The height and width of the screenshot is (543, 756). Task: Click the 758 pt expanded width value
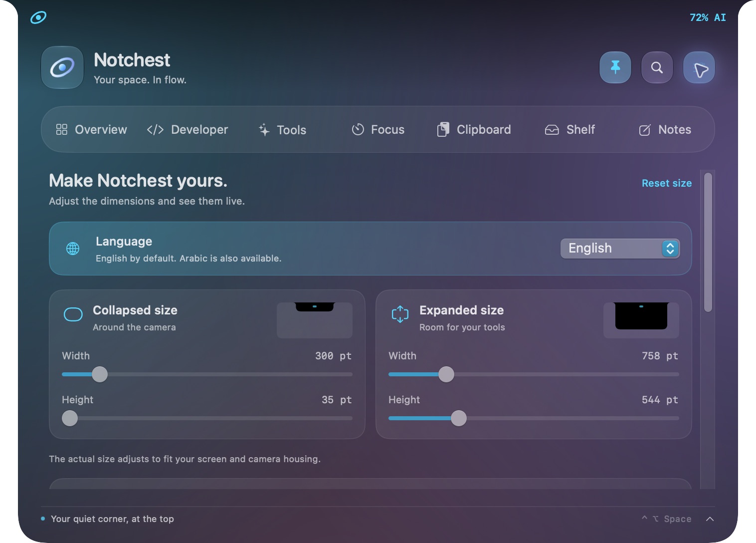pos(660,356)
